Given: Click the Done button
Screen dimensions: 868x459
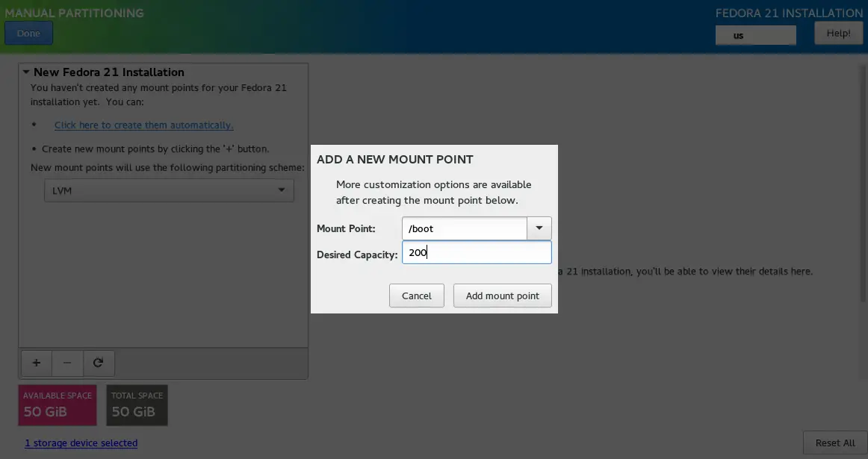Looking at the screenshot, I should pyautogui.click(x=29, y=33).
